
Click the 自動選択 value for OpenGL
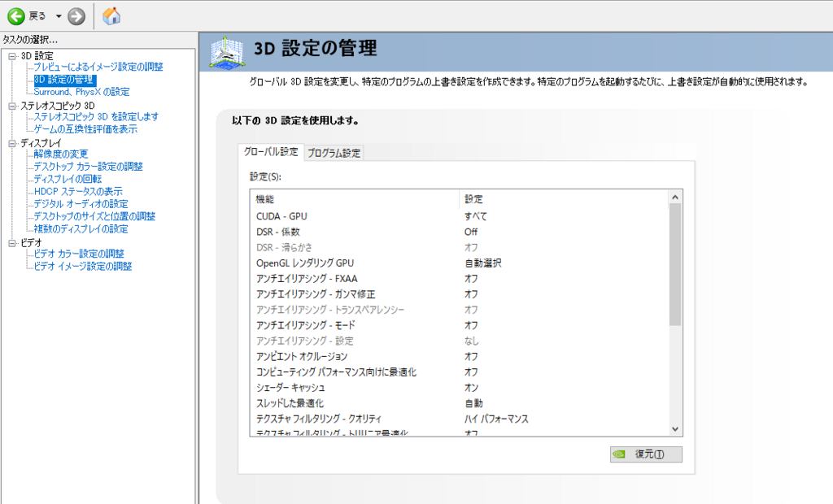pyautogui.click(x=483, y=263)
